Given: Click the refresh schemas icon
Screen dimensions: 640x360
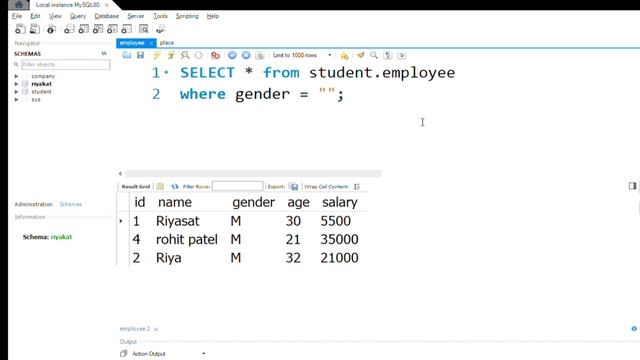Looking at the screenshot, I should [x=104, y=53].
